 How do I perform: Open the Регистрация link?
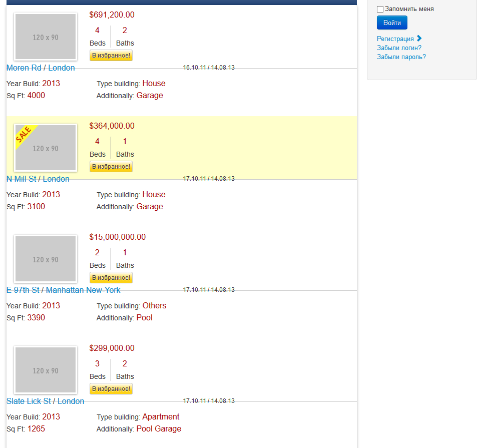[395, 39]
